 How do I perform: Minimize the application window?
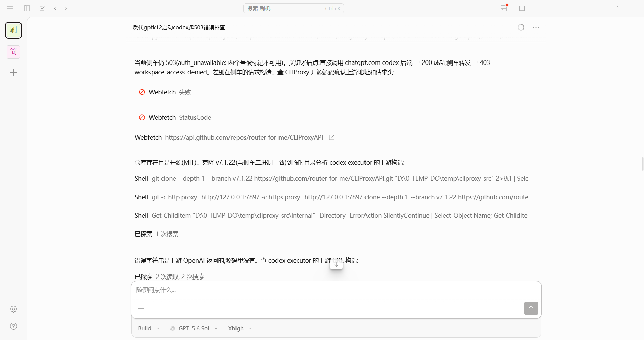click(597, 8)
